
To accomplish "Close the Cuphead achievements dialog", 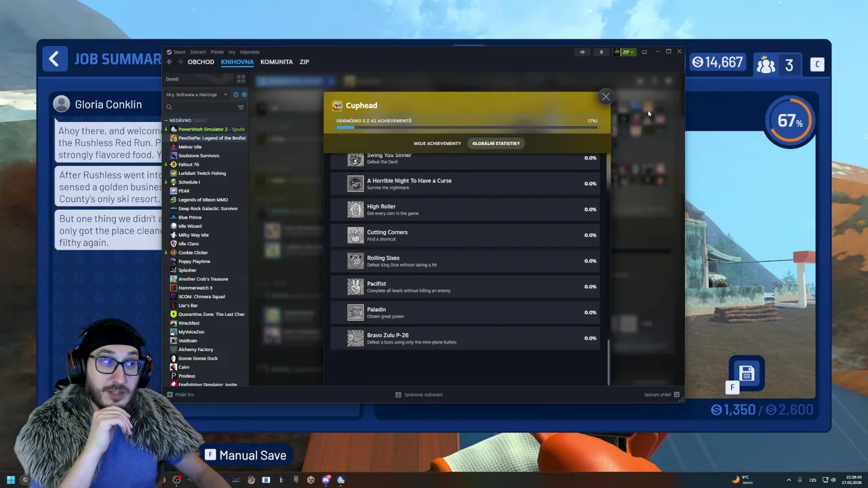I will coord(606,97).
